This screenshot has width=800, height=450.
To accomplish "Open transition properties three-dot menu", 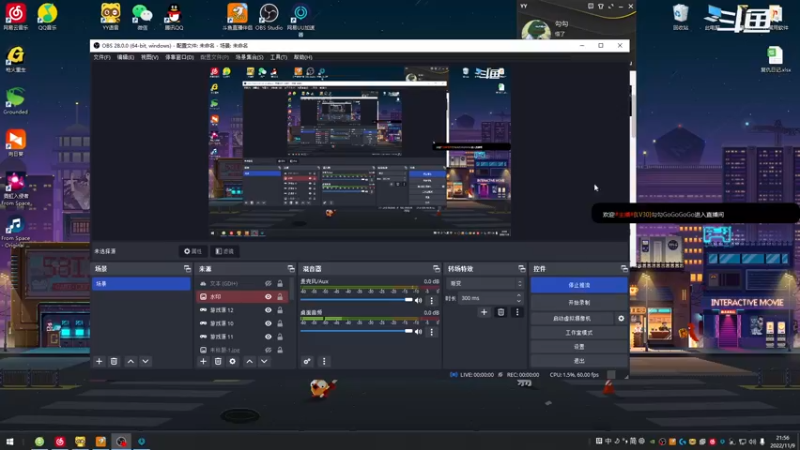I will (x=517, y=312).
